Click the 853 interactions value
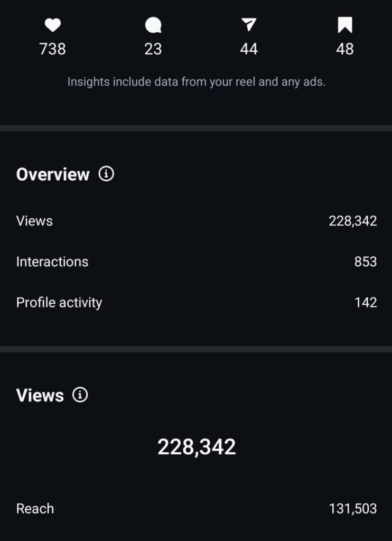 click(x=365, y=262)
